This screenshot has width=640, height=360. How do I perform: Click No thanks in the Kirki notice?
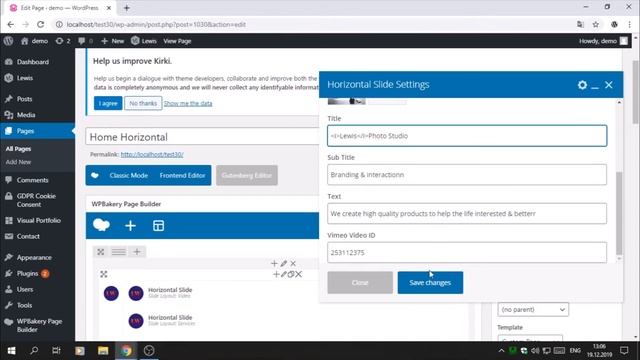(143, 103)
